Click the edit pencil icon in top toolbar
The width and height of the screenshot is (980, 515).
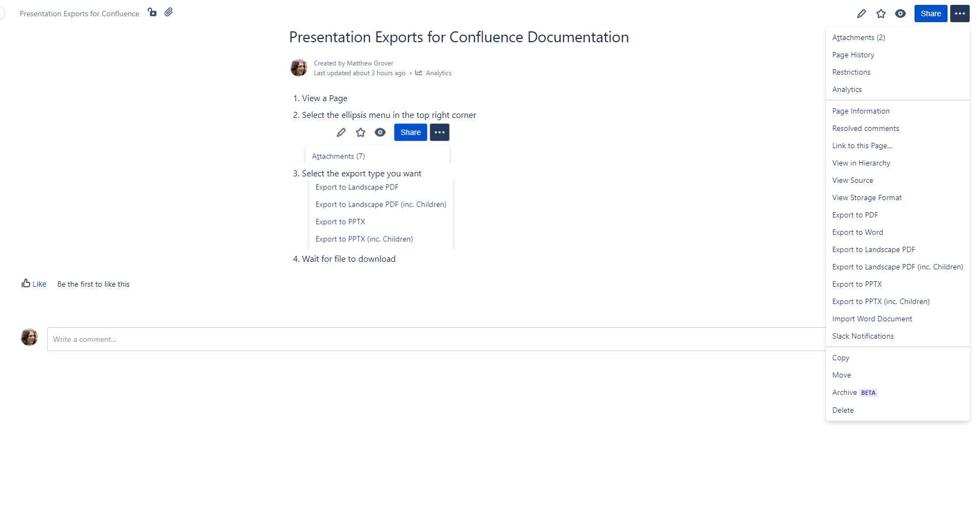[861, 14]
